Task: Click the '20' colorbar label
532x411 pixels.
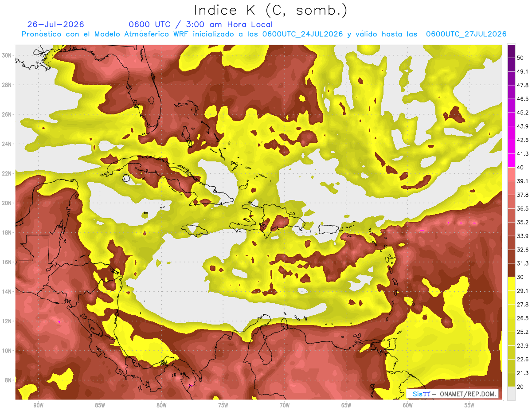Action: 521,387
